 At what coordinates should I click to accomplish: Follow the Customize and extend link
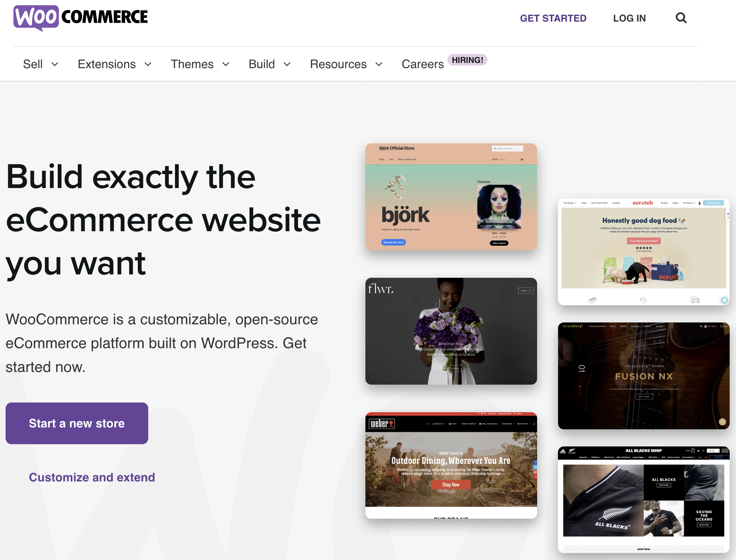(92, 477)
